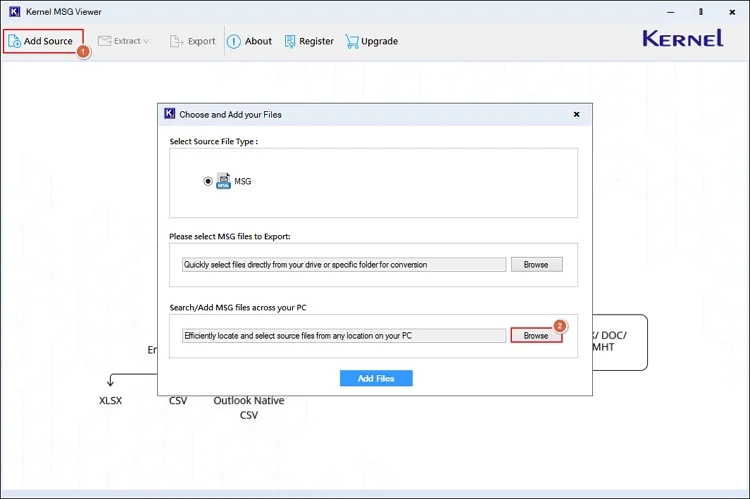The width and height of the screenshot is (750, 499).
Task: Click Browse for MSG files to Export
Action: [537, 265]
